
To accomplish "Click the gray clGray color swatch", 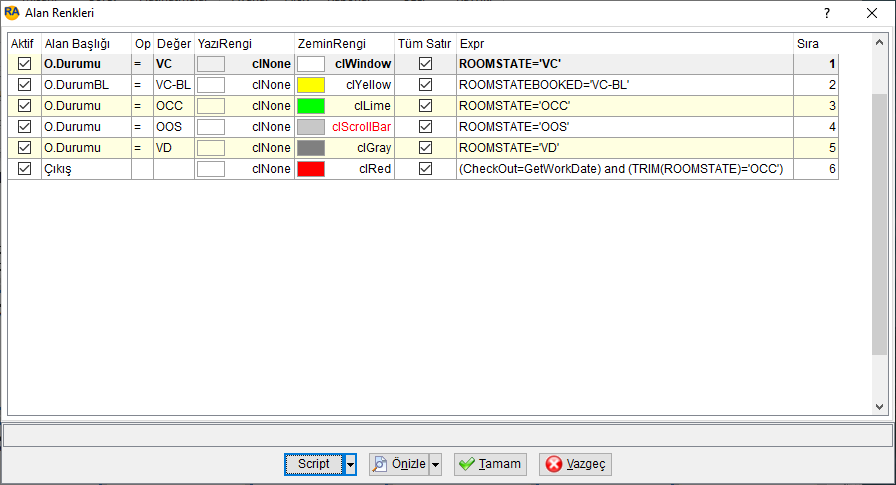I will (311, 147).
